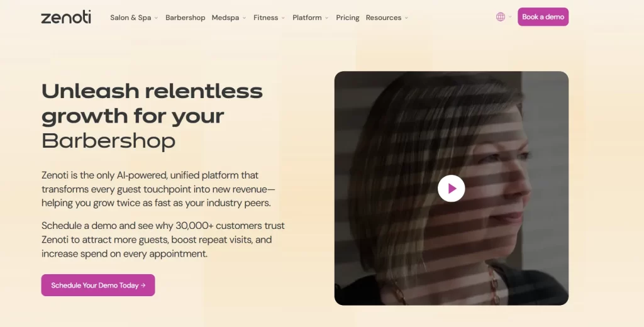Open the Resources menu label

coord(383,18)
